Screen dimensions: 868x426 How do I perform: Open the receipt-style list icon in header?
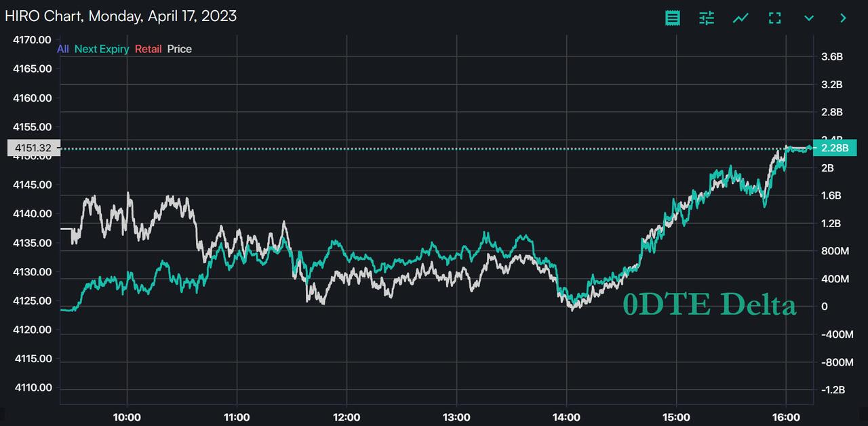point(672,18)
